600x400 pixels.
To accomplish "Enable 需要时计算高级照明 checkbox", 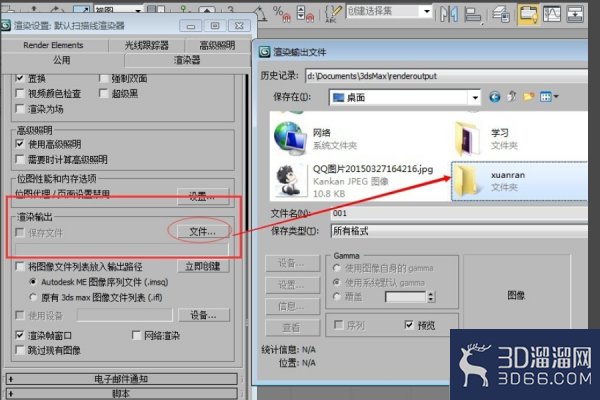I will click(x=20, y=159).
